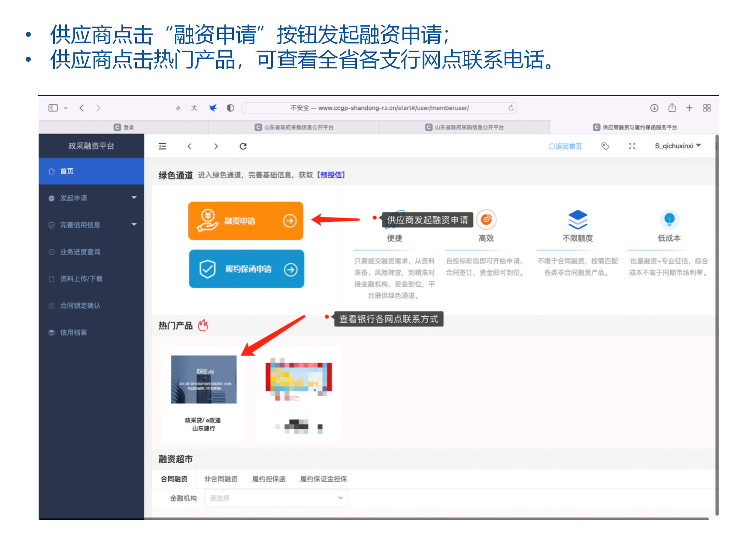Open the 金融机构 请选择 dropdown
This screenshot has height=546, width=756.
[276, 498]
